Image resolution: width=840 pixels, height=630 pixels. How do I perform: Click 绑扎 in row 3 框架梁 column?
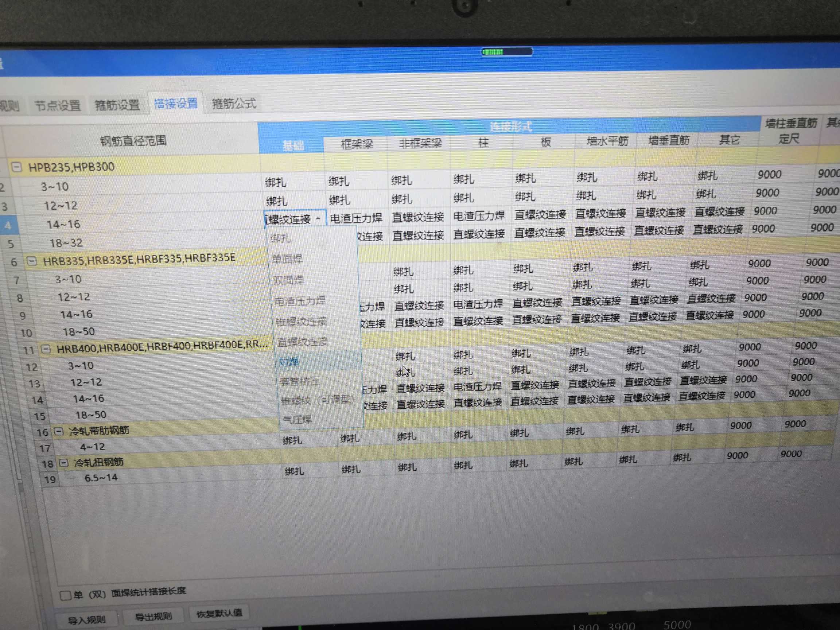point(339,200)
